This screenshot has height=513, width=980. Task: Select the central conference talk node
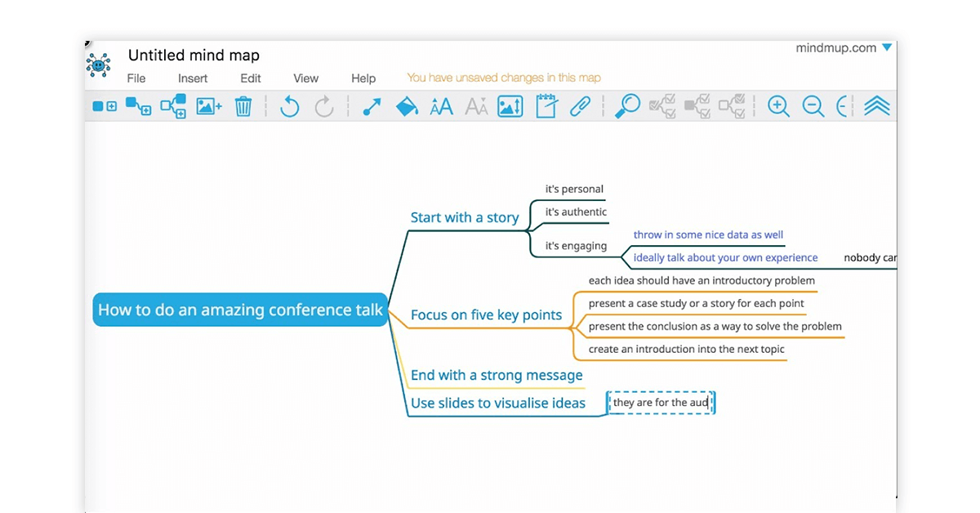click(x=240, y=310)
